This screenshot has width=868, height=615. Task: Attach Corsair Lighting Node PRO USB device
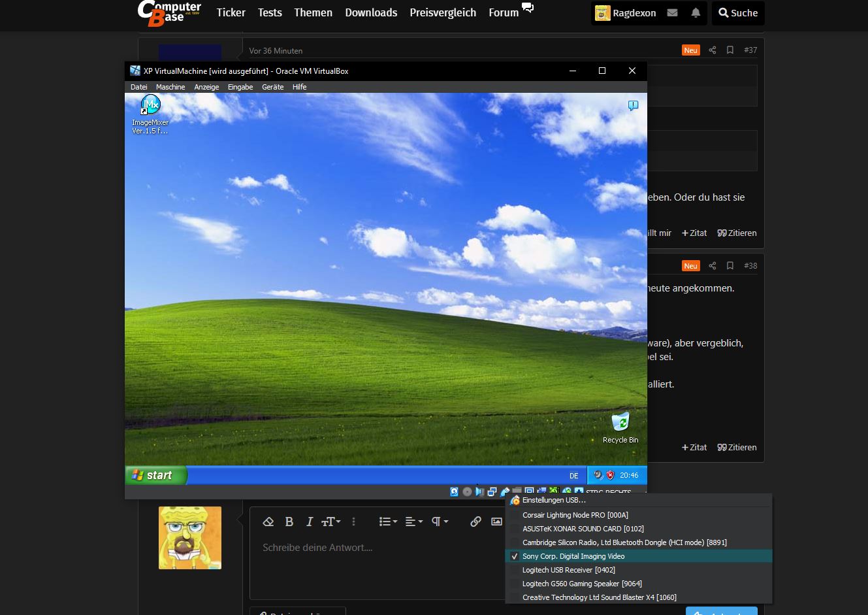coord(639,515)
